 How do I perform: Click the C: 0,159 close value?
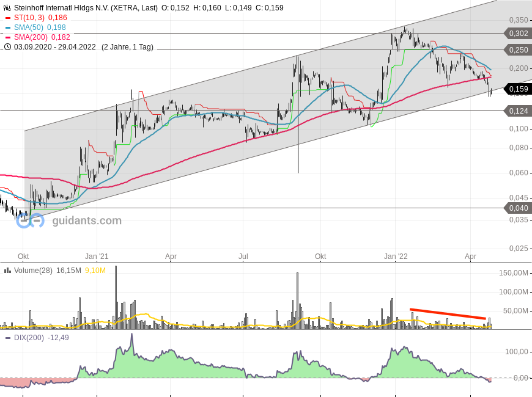click(270, 8)
